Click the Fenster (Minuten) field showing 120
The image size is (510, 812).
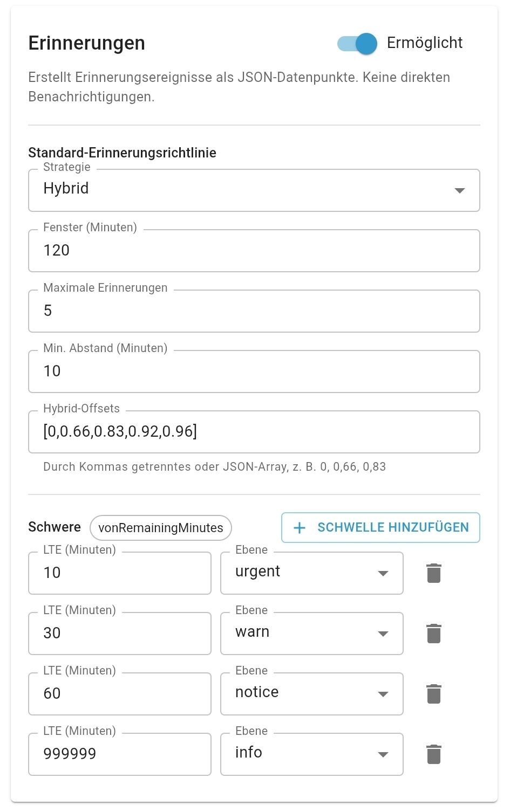coord(254,250)
